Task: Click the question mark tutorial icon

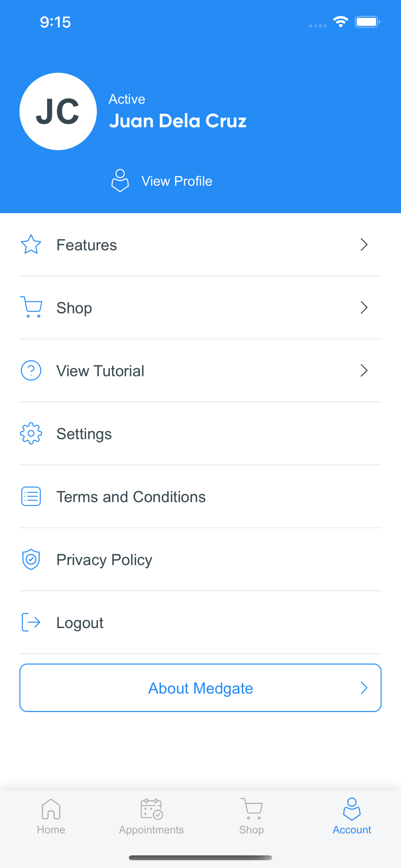Action: [x=31, y=371]
